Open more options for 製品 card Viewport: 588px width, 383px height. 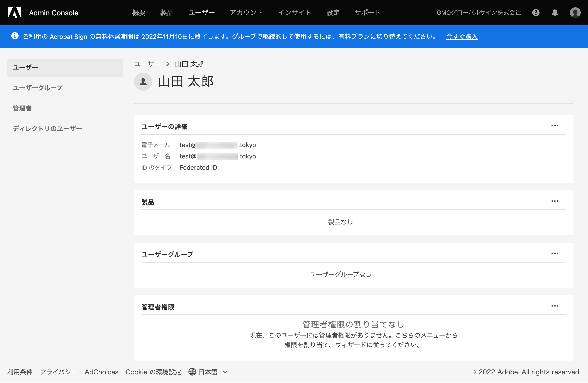(x=555, y=201)
